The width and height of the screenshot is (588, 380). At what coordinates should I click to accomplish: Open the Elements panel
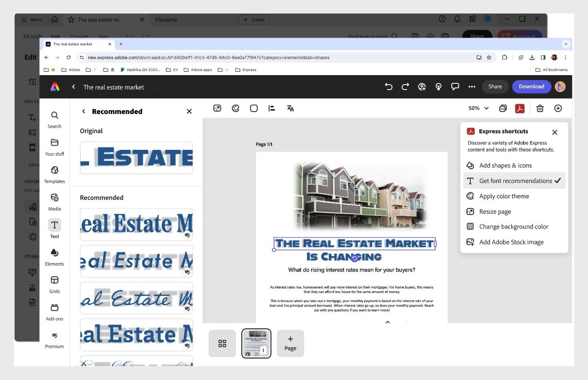point(54,255)
